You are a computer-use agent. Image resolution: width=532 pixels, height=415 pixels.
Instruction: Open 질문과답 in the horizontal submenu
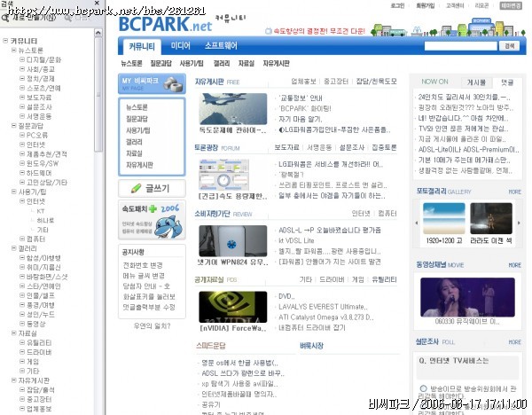click(160, 64)
